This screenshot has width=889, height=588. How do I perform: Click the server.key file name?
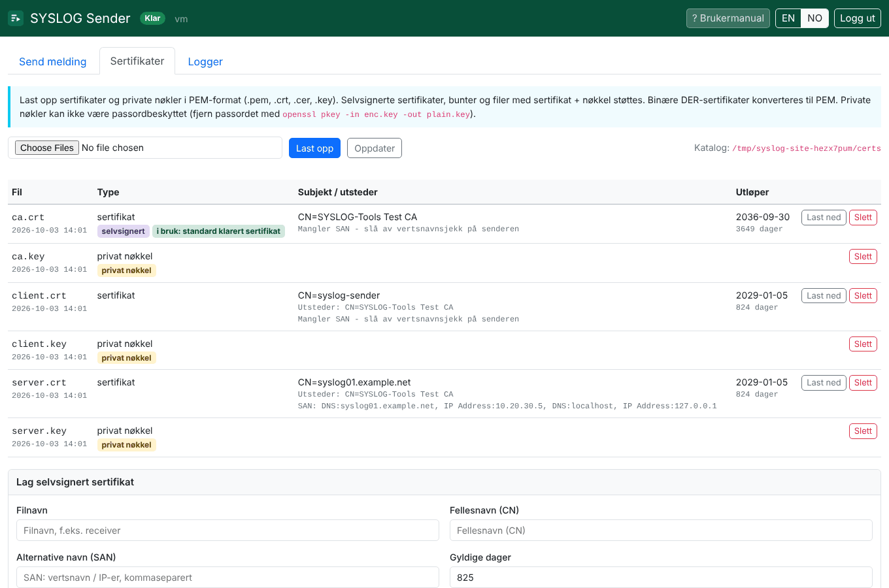pyautogui.click(x=39, y=431)
